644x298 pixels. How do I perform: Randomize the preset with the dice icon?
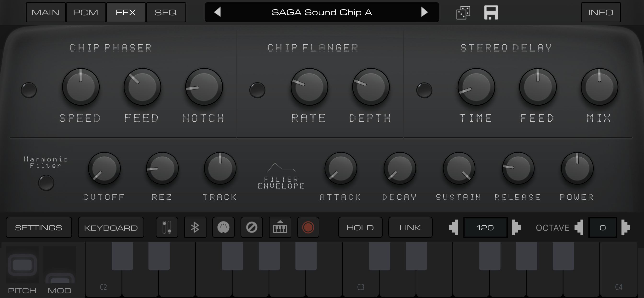(463, 12)
